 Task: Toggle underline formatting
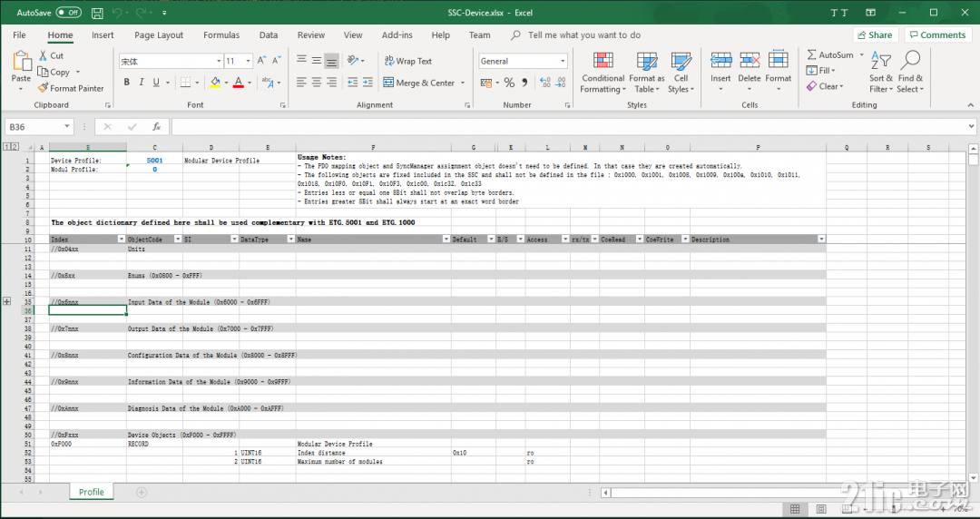[156, 82]
